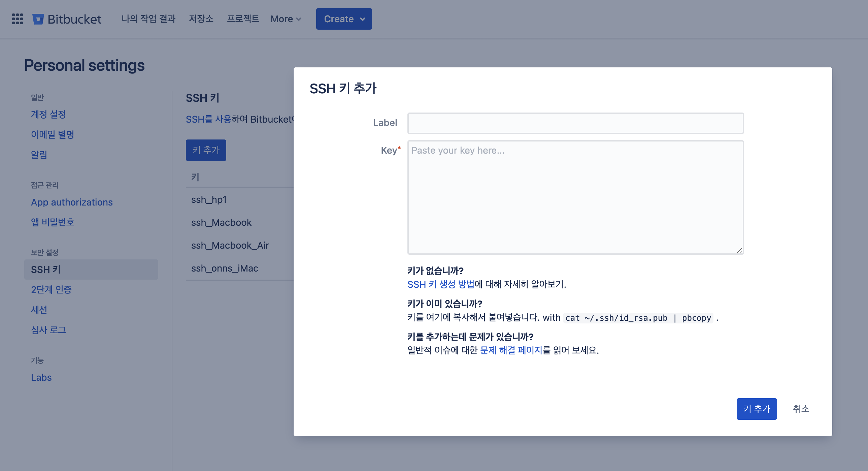Open the Create dropdown button
The width and height of the screenshot is (868, 471).
click(344, 19)
